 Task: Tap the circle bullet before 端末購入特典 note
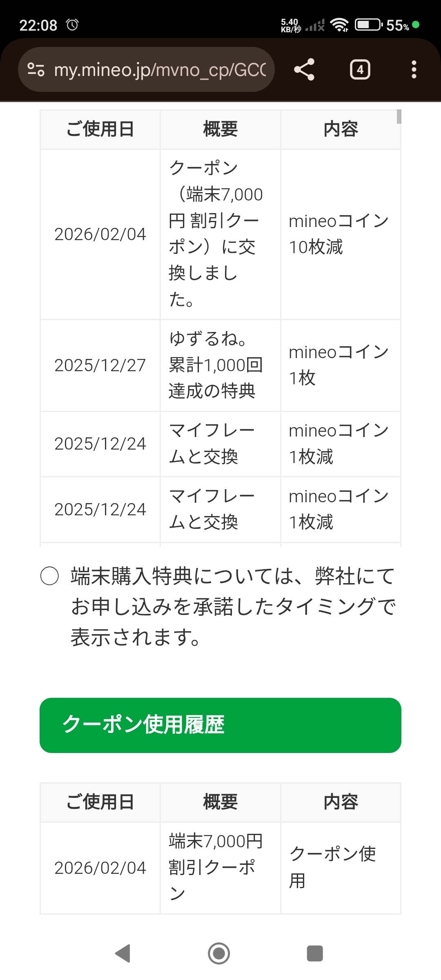pos(49,576)
